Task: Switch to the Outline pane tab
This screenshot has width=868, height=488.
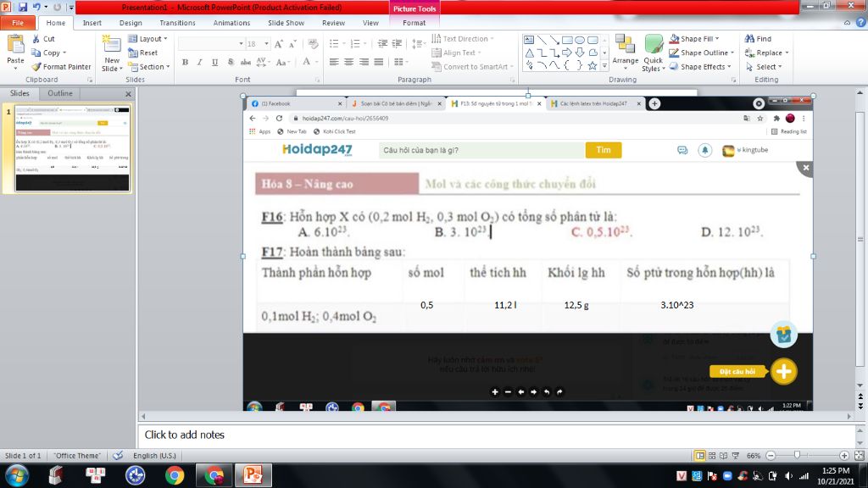Action: tap(60, 93)
